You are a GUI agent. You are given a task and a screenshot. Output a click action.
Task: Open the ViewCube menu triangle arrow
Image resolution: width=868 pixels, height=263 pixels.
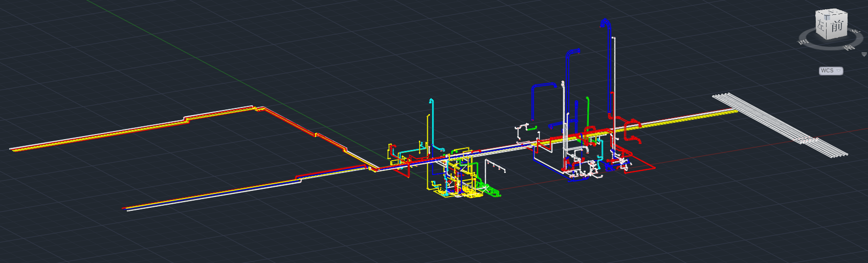click(864, 54)
